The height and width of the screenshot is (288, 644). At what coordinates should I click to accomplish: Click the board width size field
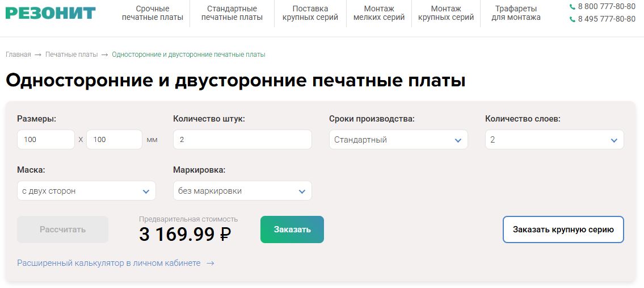click(46, 140)
